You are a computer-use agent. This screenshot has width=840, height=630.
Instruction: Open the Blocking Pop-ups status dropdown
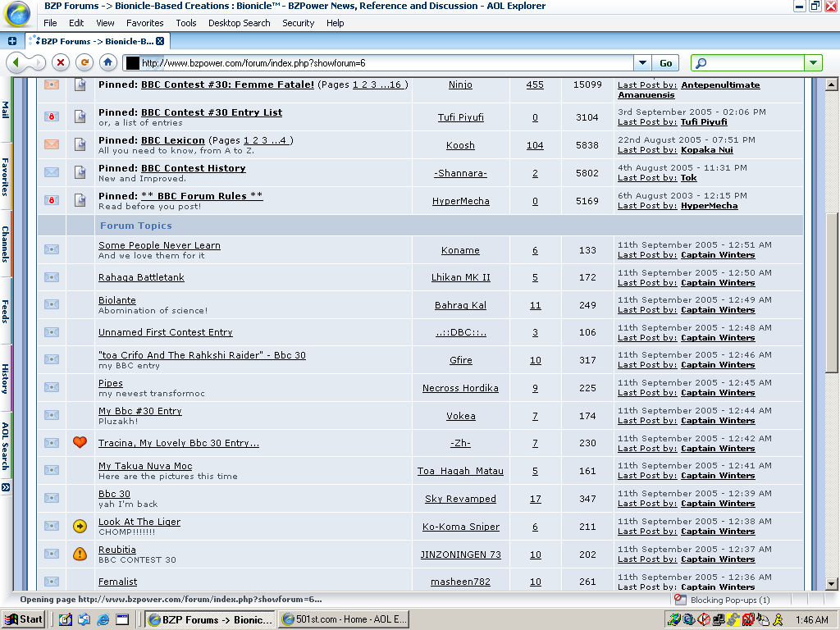pos(730,600)
